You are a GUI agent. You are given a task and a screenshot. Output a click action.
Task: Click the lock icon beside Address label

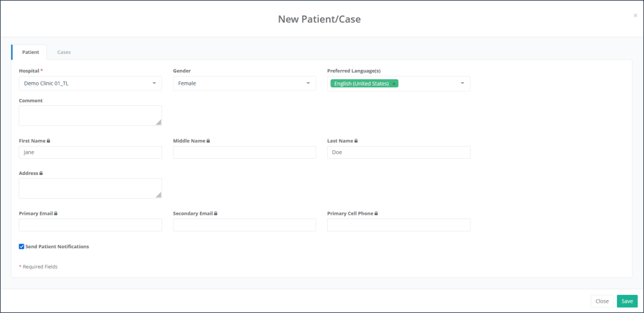click(41, 173)
